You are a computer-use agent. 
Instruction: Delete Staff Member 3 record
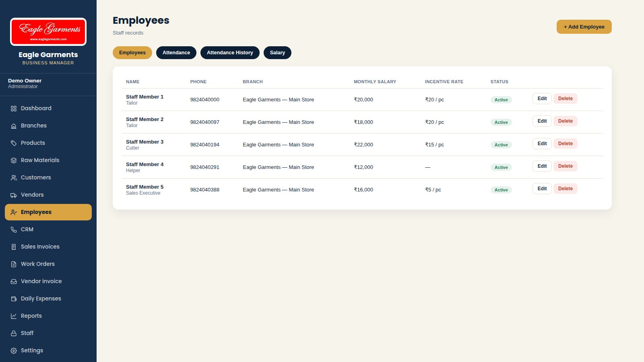566,144
